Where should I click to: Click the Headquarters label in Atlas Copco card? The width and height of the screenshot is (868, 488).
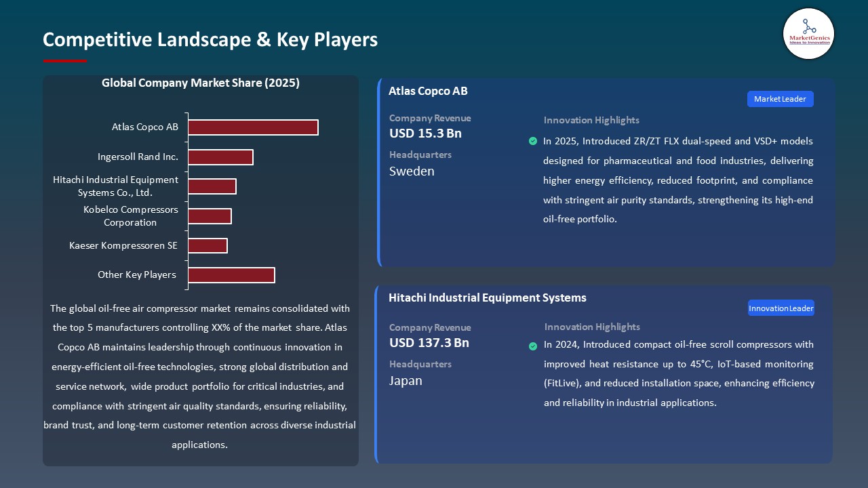coord(420,155)
